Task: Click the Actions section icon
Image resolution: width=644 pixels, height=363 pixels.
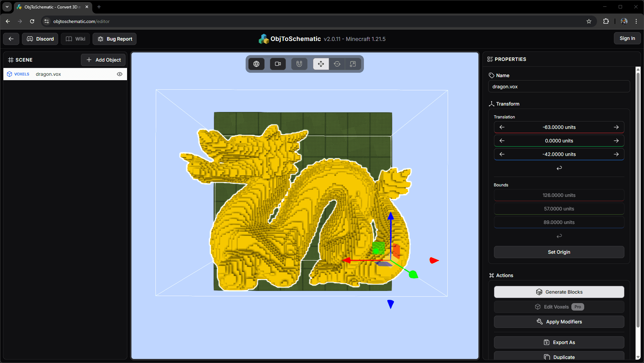Action: (x=492, y=275)
